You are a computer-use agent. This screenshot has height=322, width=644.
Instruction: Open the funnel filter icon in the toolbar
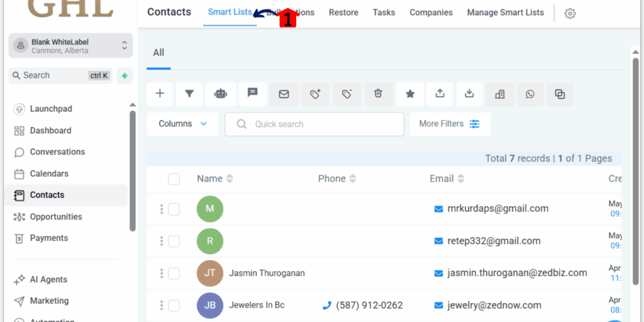tap(189, 94)
